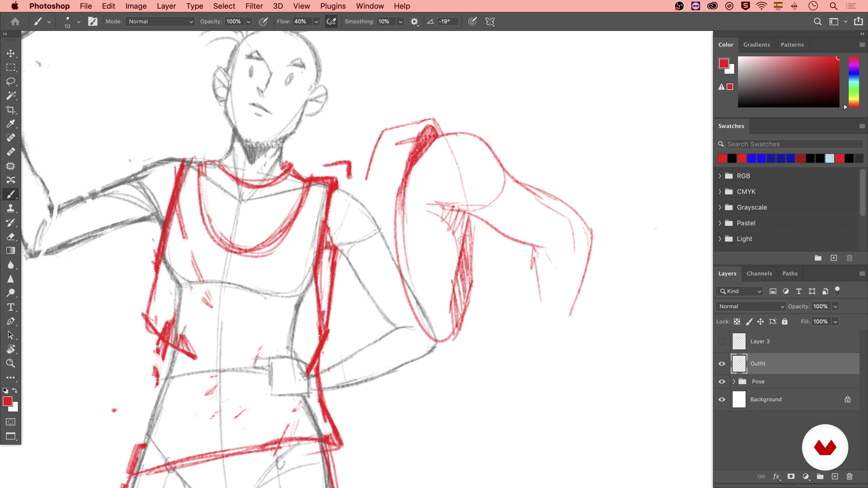Select the Gradient tool
The width and height of the screenshot is (868, 488).
[x=10, y=251]
